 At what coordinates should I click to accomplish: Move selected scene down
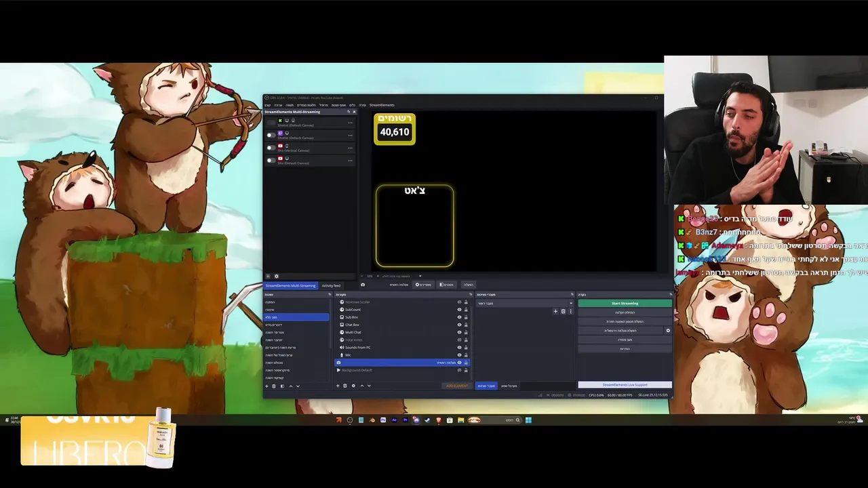pos(298,386)
